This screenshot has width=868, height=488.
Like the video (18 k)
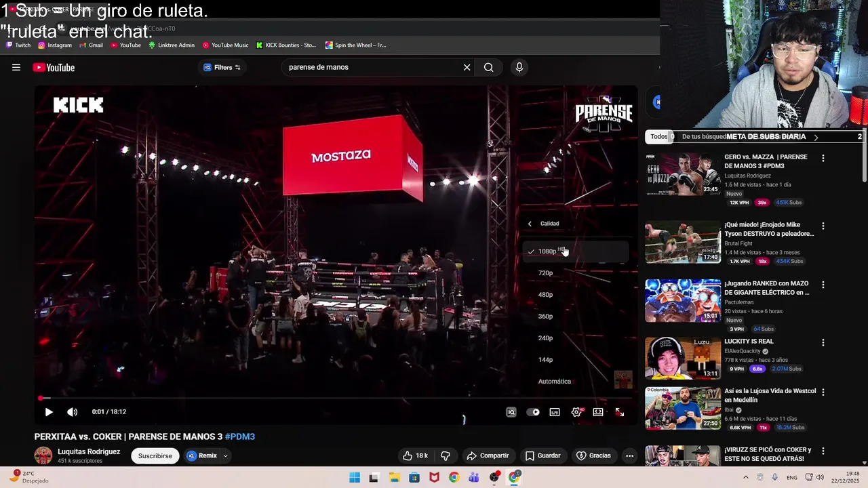(x=415, y=455)
